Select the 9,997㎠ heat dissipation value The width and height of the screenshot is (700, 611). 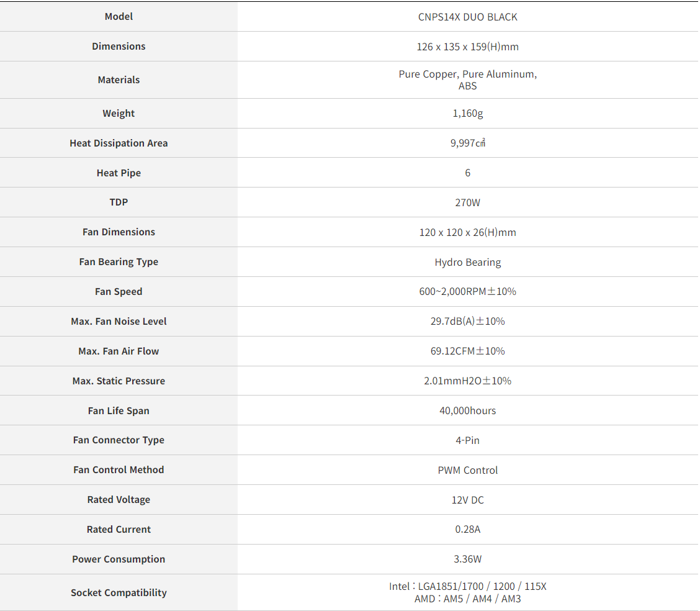point(467,143)
